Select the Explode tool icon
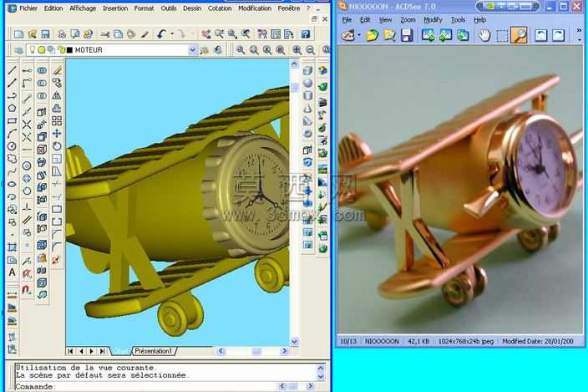 click(57, 260)
